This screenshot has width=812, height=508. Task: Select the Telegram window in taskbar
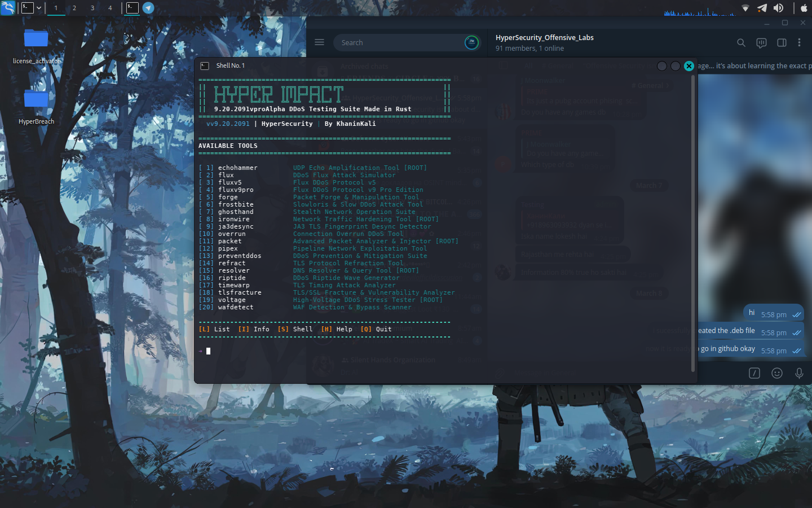[148, 8]
